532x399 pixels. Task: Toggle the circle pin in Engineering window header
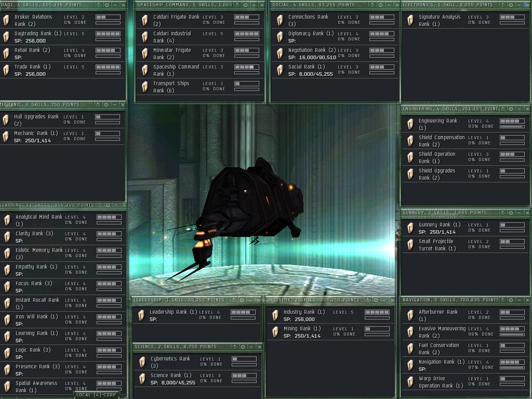(511, 109)
